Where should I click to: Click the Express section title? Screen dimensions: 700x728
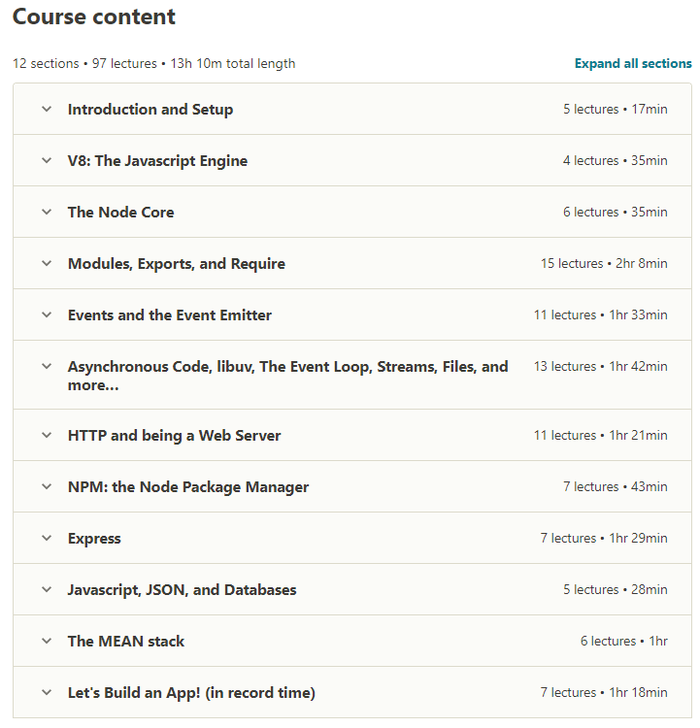(94, 539)
